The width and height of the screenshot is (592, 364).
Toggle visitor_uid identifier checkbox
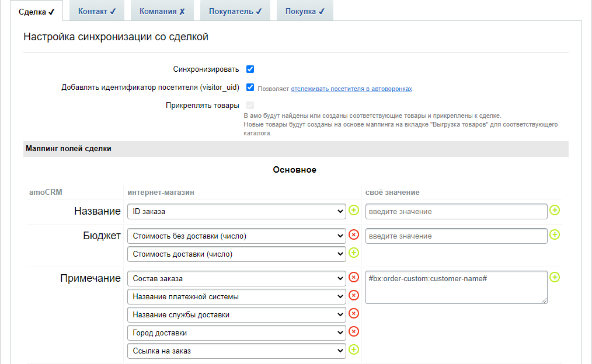pos(250,87)
